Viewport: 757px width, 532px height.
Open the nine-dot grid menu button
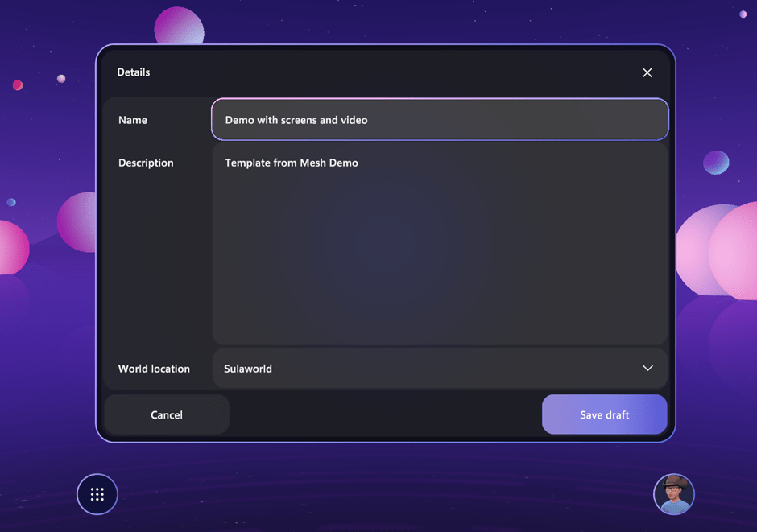(x=97, y=494)
